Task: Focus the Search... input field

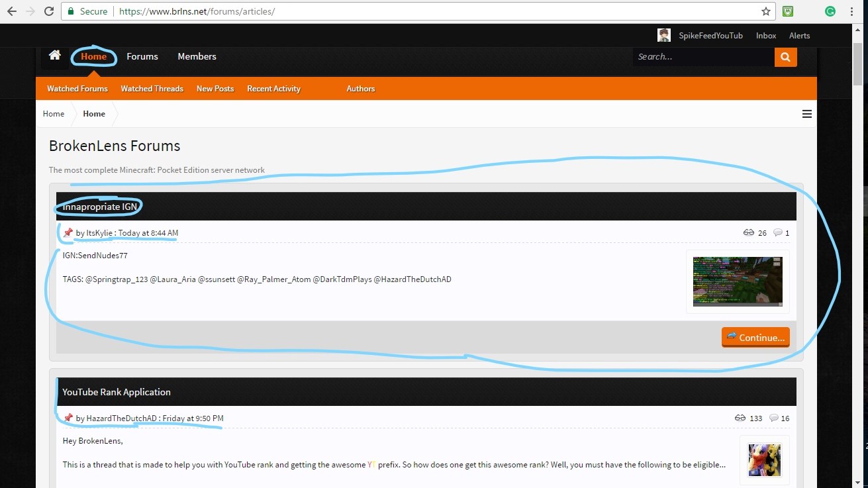Action: point(703,57)
